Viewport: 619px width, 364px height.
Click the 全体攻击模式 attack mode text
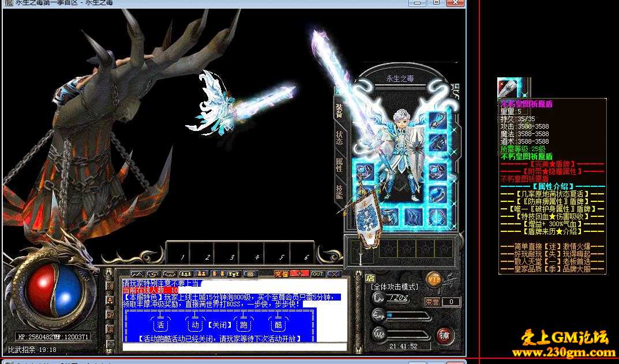pyautogui.click(x=395, y=287)
